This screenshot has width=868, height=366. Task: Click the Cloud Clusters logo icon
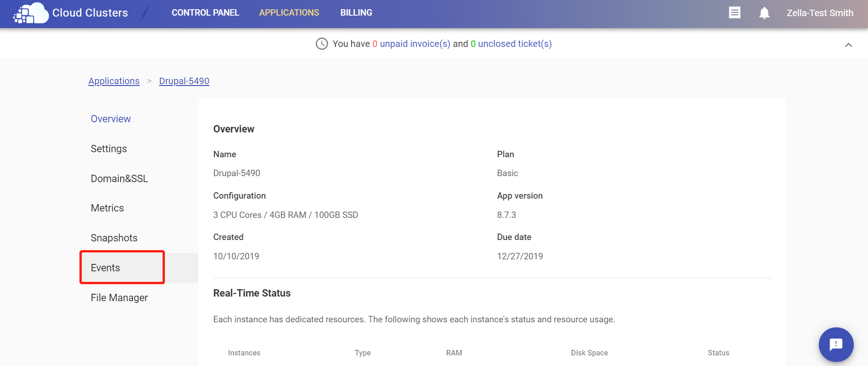[x=31, y=13]
